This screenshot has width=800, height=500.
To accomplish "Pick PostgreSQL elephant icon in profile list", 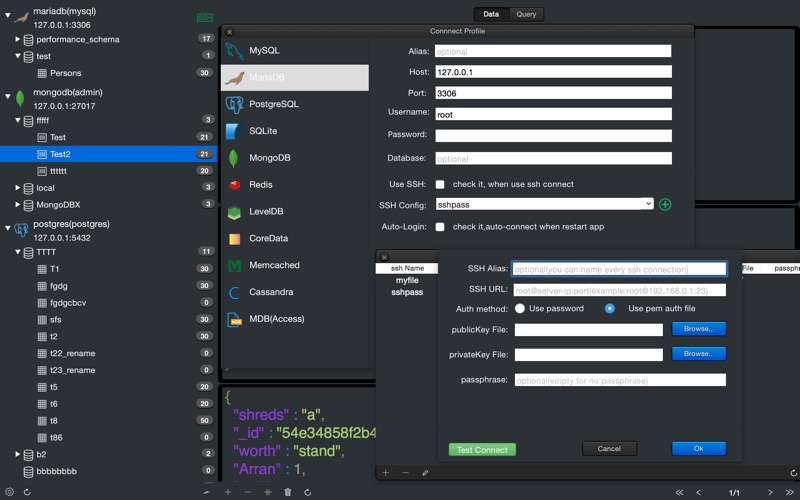I will (234, 105).
